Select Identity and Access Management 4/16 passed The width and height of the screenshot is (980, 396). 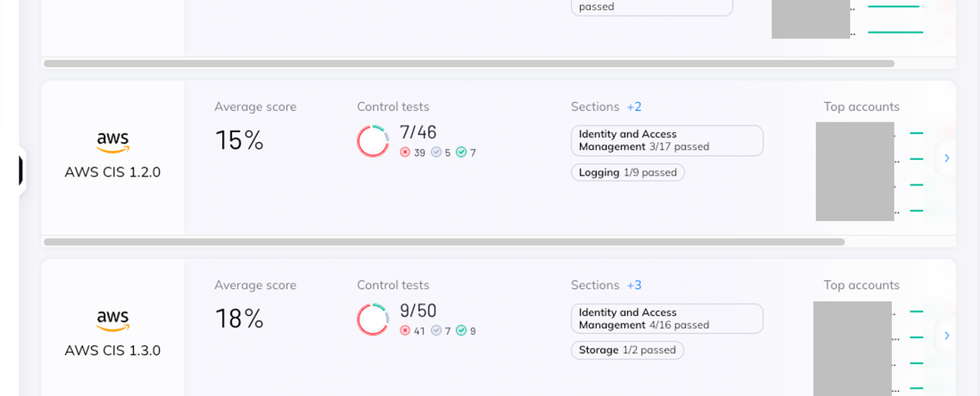click(x=666, y=318)
